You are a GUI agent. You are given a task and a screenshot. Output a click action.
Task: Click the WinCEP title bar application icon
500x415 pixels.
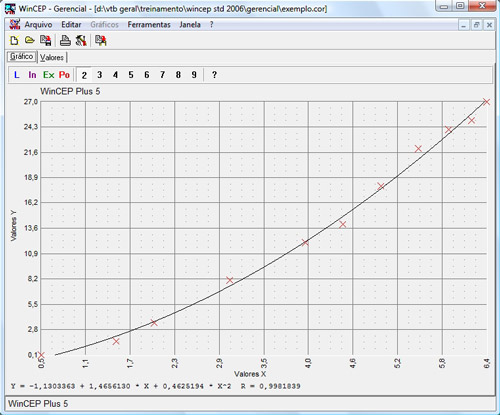click(x=10, y=9)
